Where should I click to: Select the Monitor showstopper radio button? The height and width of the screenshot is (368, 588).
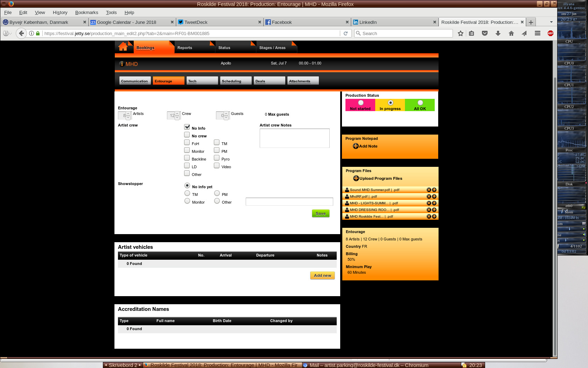pos(187,201)
